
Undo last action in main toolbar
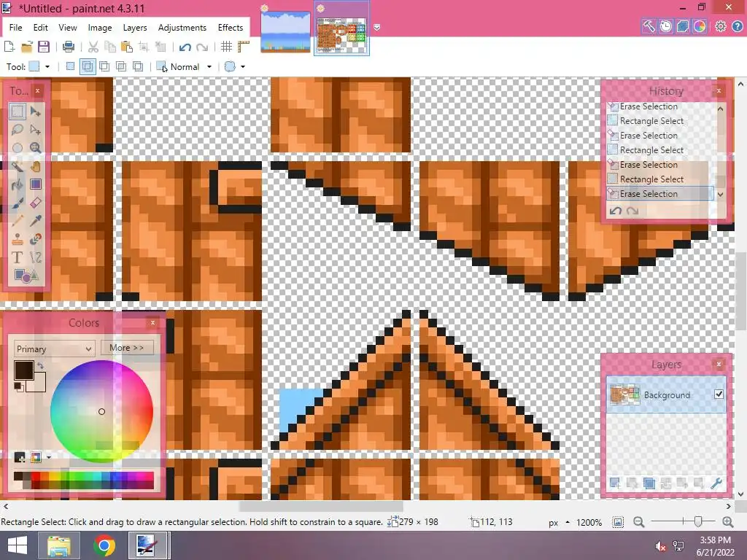tap(185, 47)
